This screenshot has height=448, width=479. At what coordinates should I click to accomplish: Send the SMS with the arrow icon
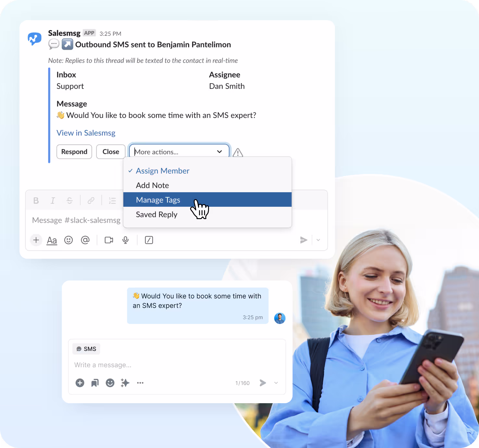pyautogui.click(x=263, y=383)
